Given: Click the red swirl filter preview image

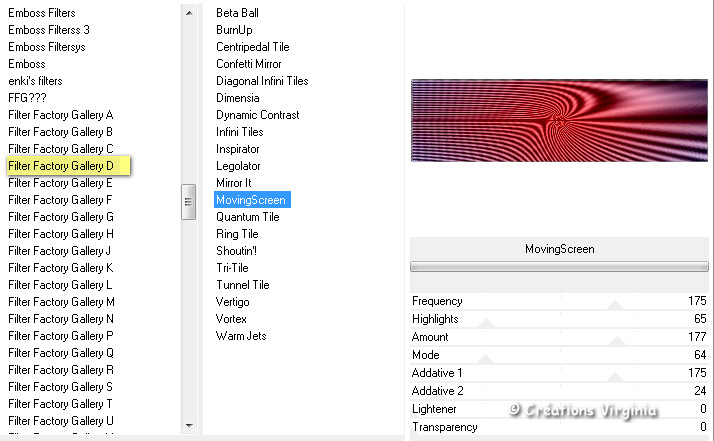Looking at the screenshot, I should click(559, 120).
